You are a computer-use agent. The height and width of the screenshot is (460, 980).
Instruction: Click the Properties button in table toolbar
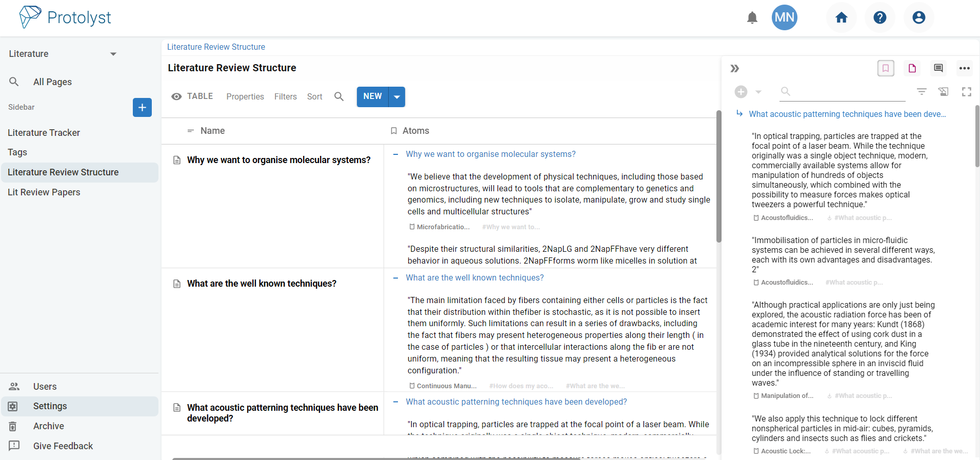(245, 97)
